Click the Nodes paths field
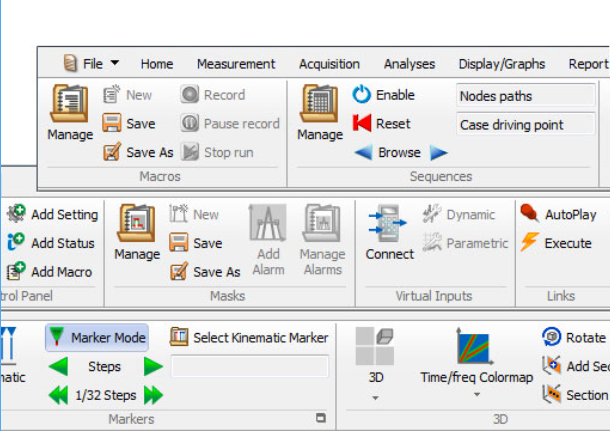The image size is (610, 431). (525, 96)
